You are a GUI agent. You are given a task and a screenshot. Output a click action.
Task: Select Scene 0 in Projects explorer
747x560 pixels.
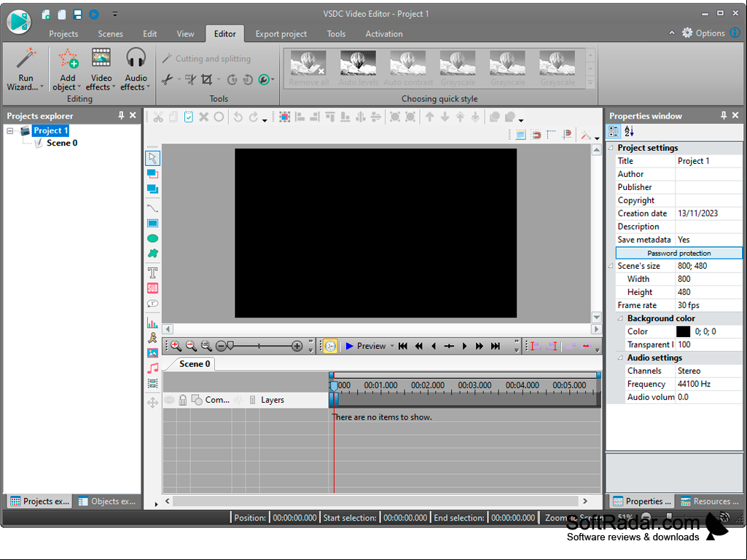(x=62, y=143)
